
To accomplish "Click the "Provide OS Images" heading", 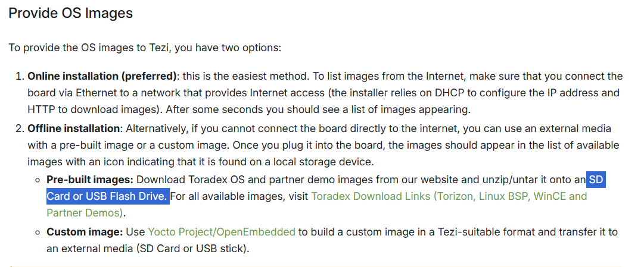I will tap(71, 13).
